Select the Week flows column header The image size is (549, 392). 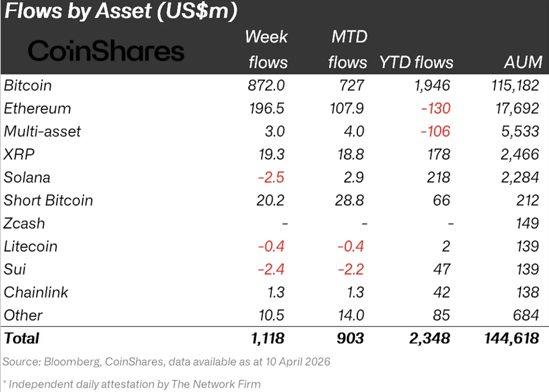pyautogui.click(x=267, y=50)
